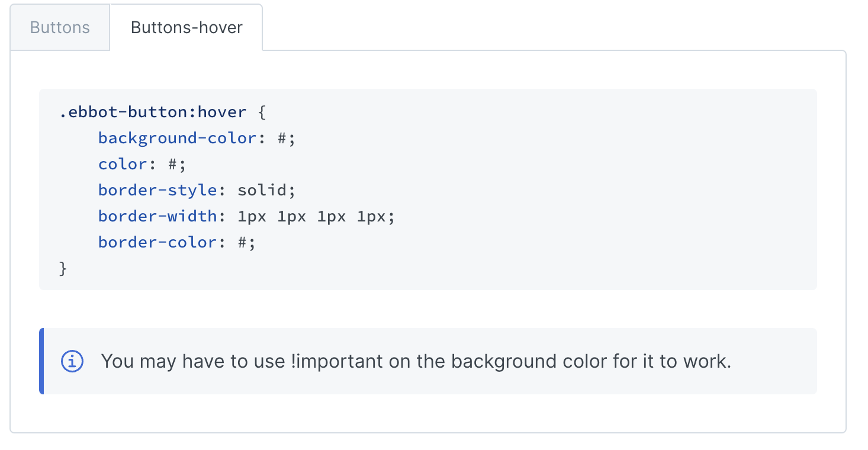Select the Buttons-hover tab
This screenshot has width=868, height=450.
(x=187, y=28)
